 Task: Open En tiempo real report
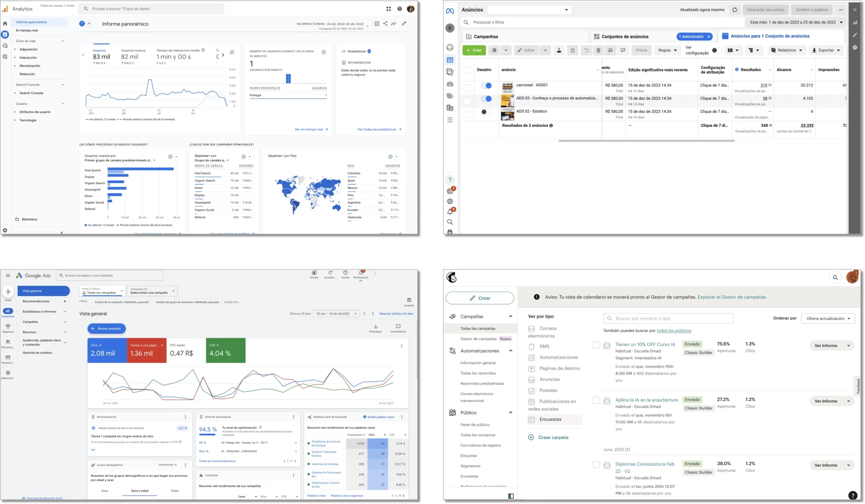(27, 30)
